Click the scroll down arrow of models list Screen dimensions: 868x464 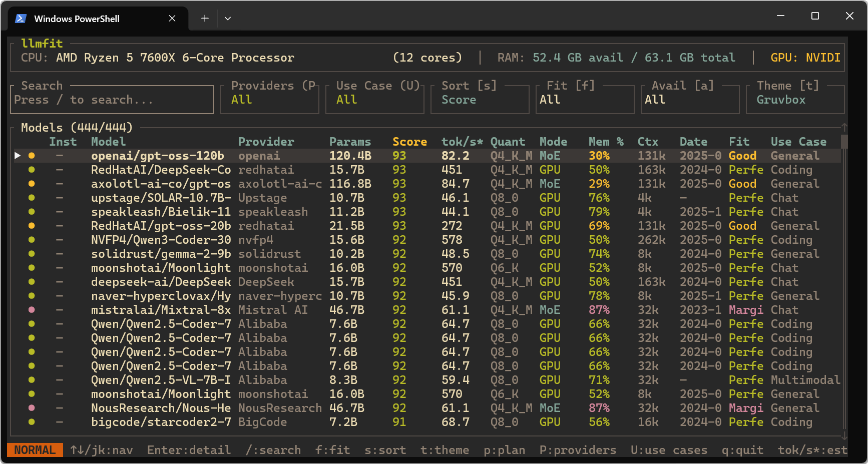844,436
